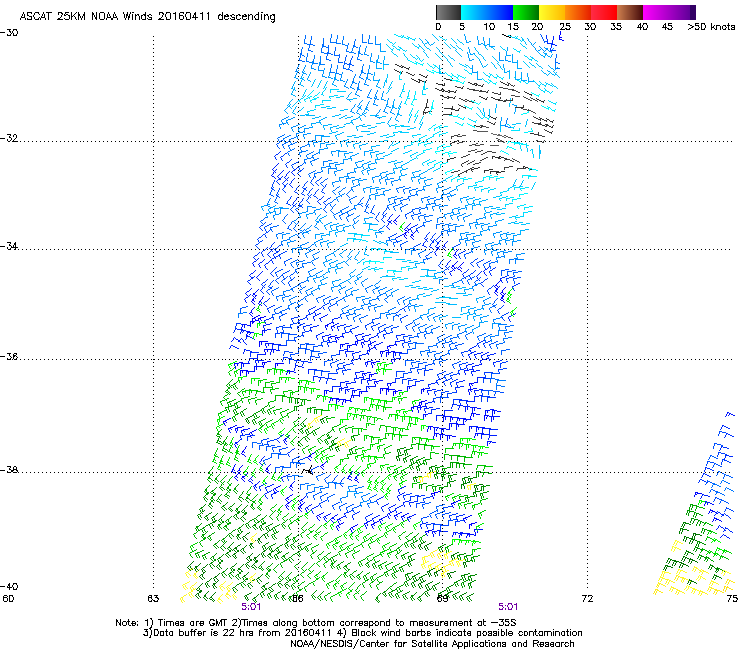The height and width of the screenshot is (650, 740).
Task: Click the '5:01' time label beside longitude 66
Action: 251,607
